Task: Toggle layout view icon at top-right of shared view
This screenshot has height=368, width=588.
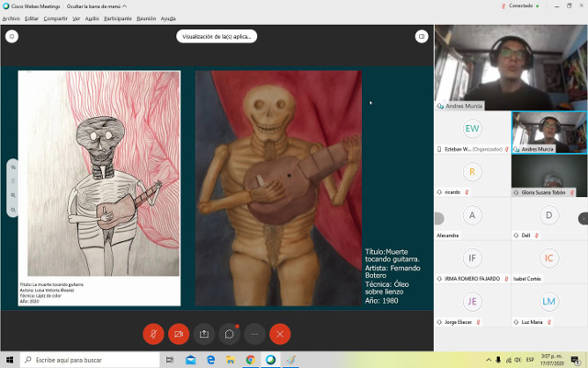Action: [x=422, y=37]
